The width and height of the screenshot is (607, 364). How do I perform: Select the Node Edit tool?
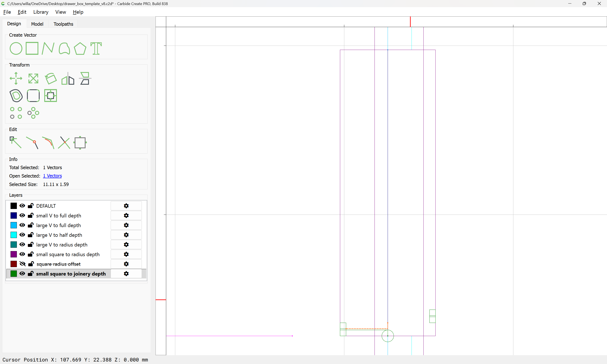(15, 143)
